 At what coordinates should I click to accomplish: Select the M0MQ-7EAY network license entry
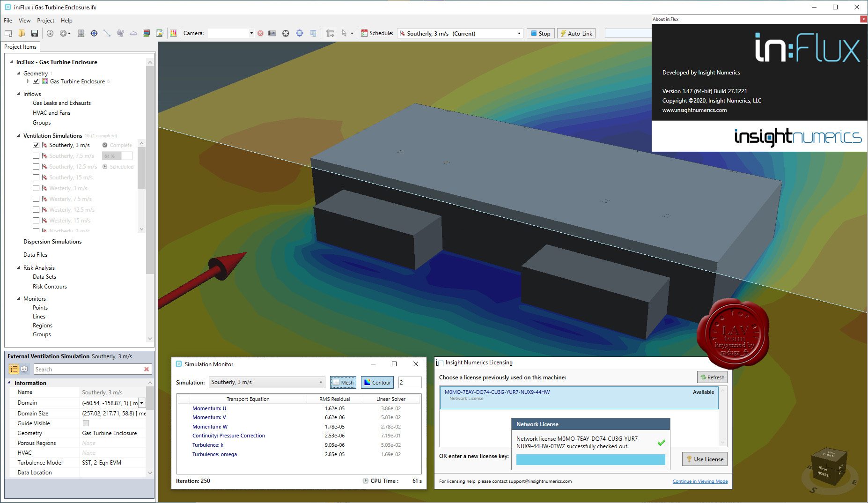coord(579,397)
